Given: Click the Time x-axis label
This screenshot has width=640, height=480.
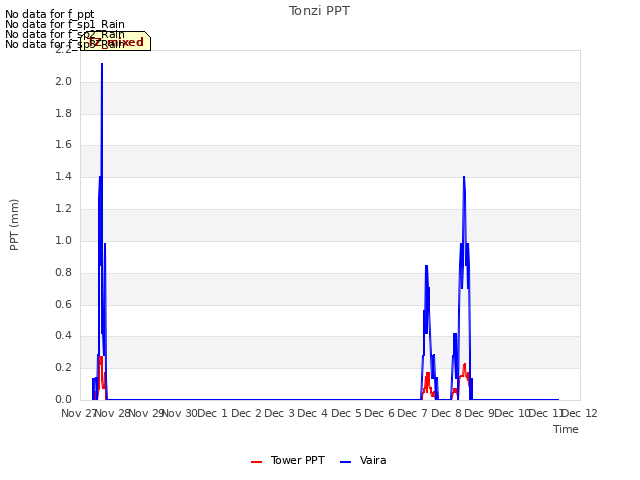Looking at the screenshot, I should point(566,429).
